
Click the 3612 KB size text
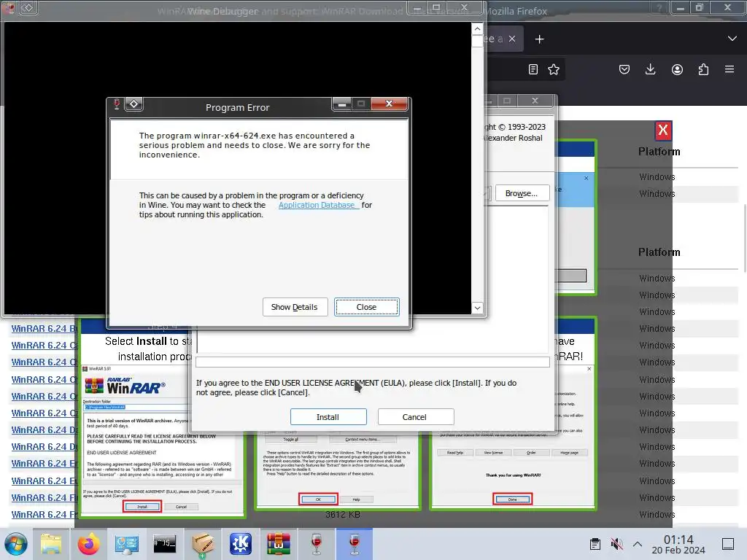343,515
